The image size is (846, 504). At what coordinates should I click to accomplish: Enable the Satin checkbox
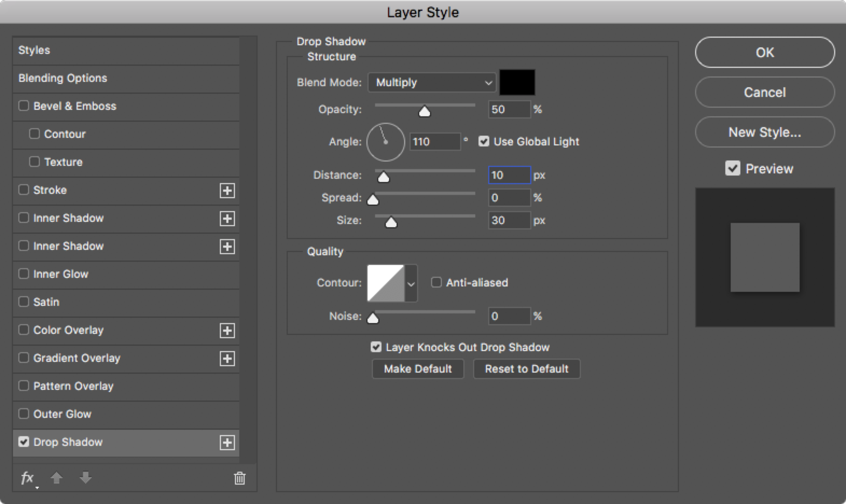pyautogui.click(x=24, y=302)
